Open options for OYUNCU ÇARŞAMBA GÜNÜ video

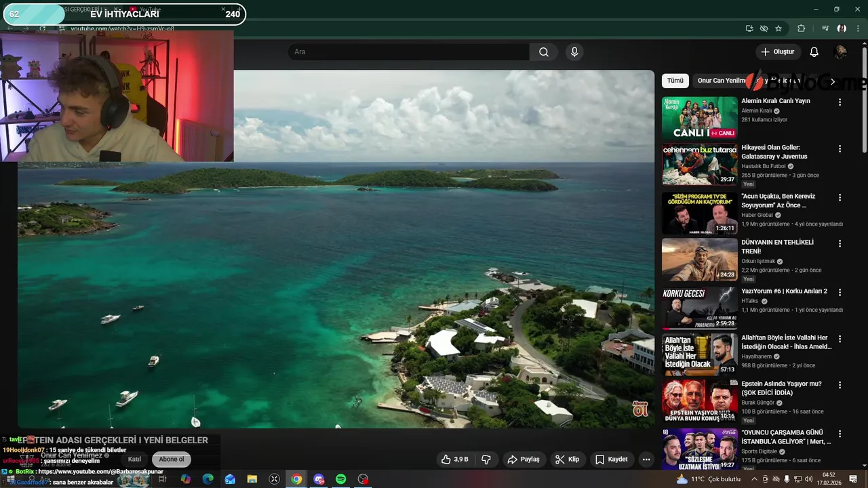click(x=840, y=433)
